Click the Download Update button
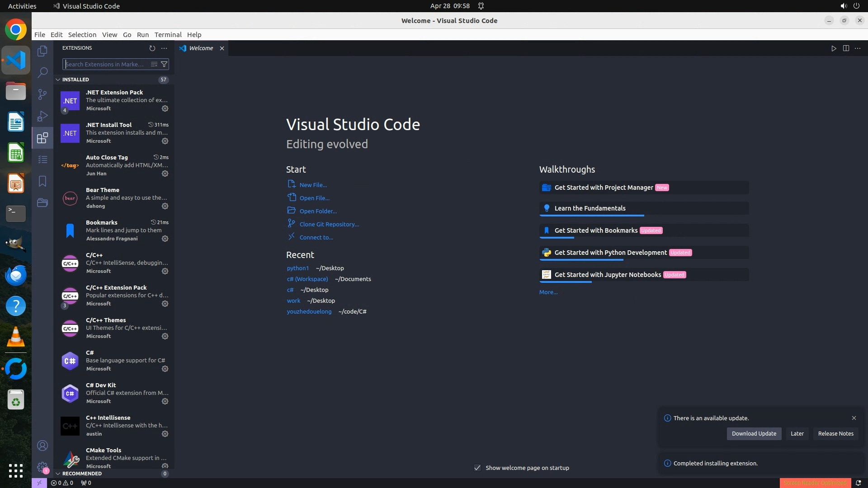 [754, 433]
